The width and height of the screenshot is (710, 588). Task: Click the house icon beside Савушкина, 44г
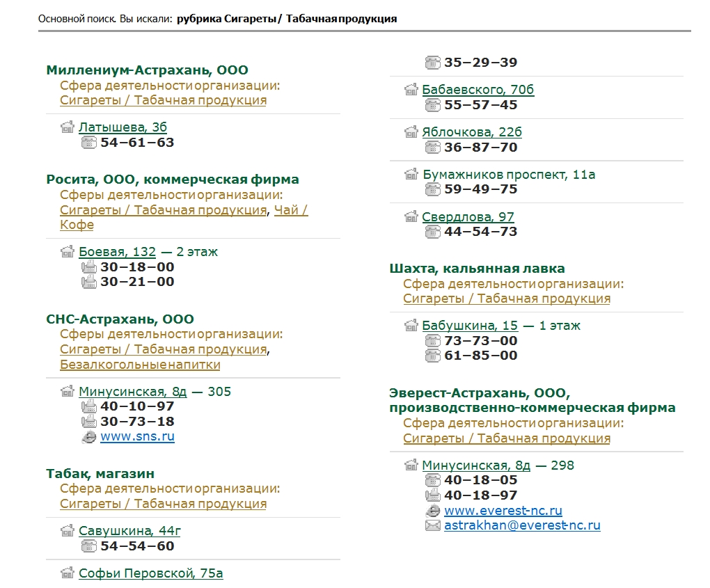click(x=68, y=530)
